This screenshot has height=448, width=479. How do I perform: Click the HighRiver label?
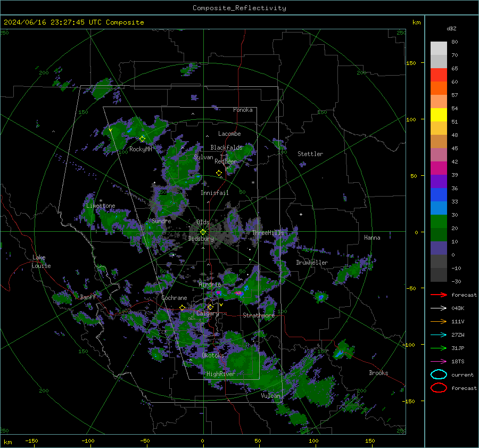[x=221, y=374]
